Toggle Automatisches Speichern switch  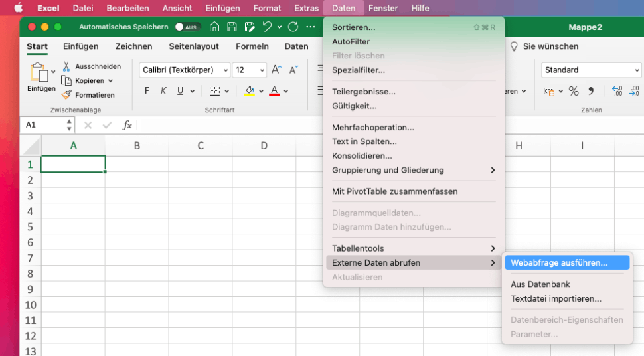click(187, 27)
